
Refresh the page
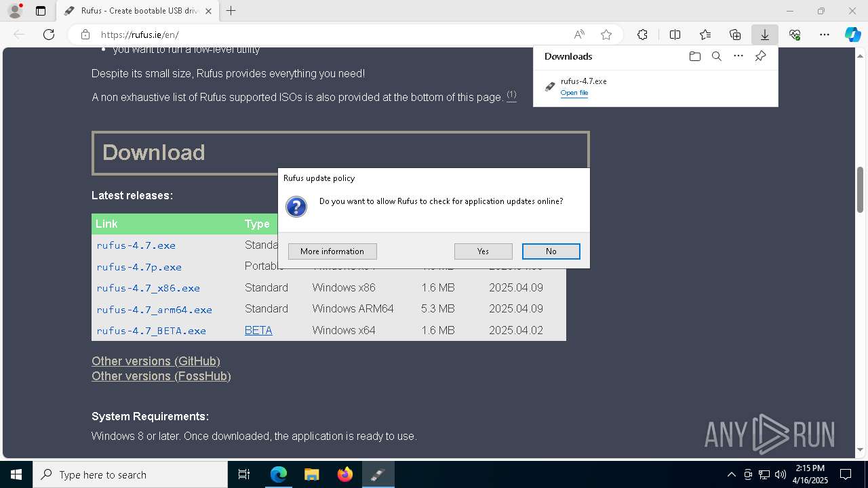[x=49, y=35]
